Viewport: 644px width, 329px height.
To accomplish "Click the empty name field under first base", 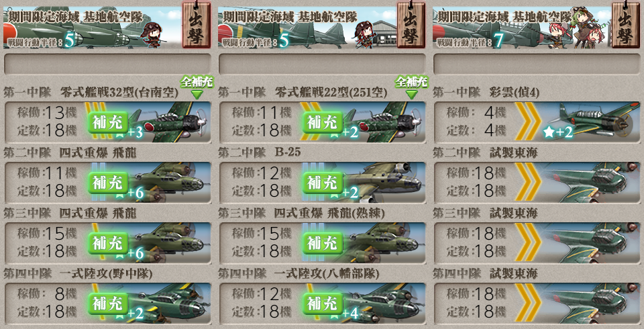I will click(x=107, y=64).
